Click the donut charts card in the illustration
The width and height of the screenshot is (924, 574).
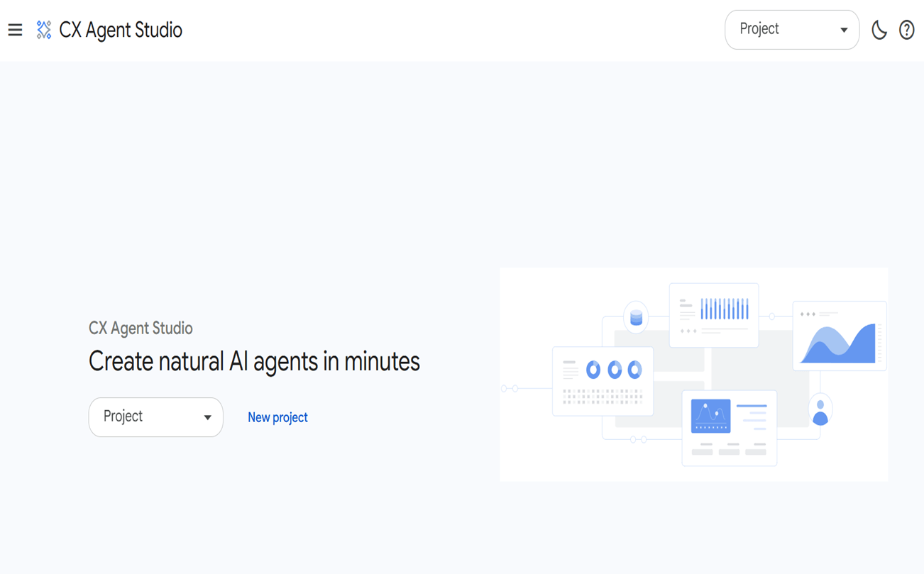603,380
